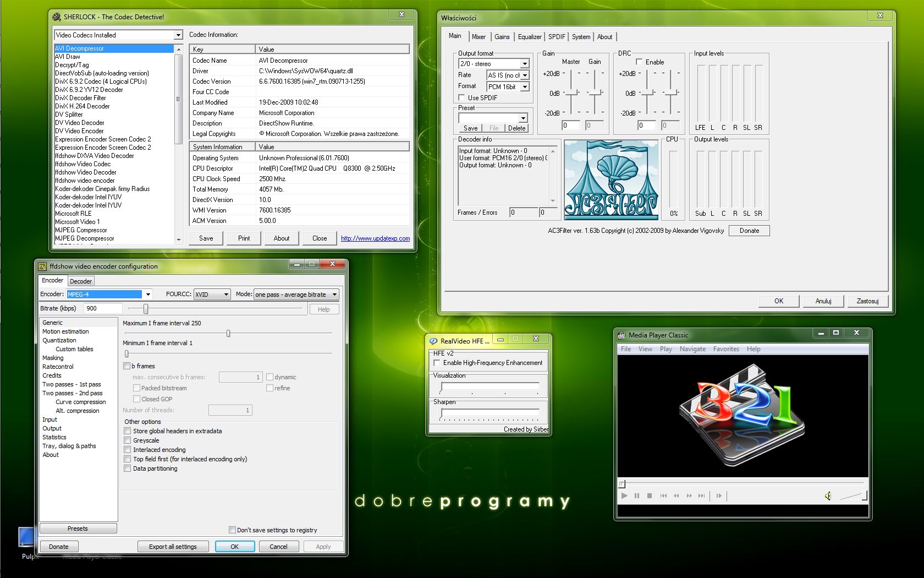Click the Donate button in AC3Filter
Image resolution: width=924 pixels, height=578 pixels.
749,230
